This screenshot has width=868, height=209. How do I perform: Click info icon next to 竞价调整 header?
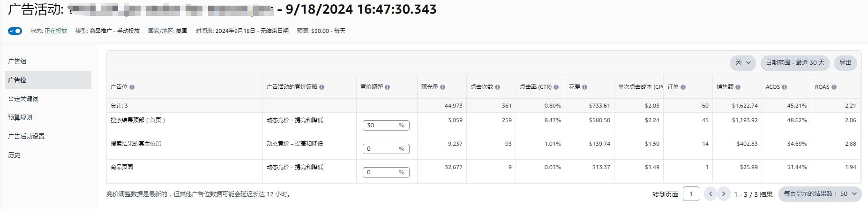coord(387,87)
